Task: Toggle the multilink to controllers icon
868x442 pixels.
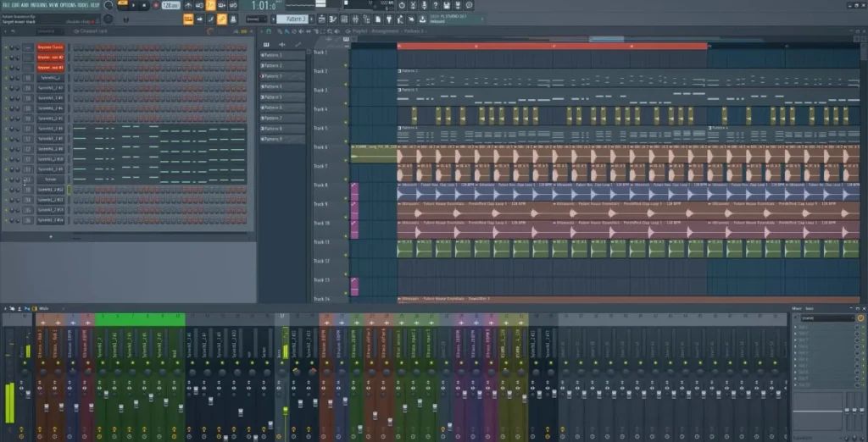Action: click(233, 19)
